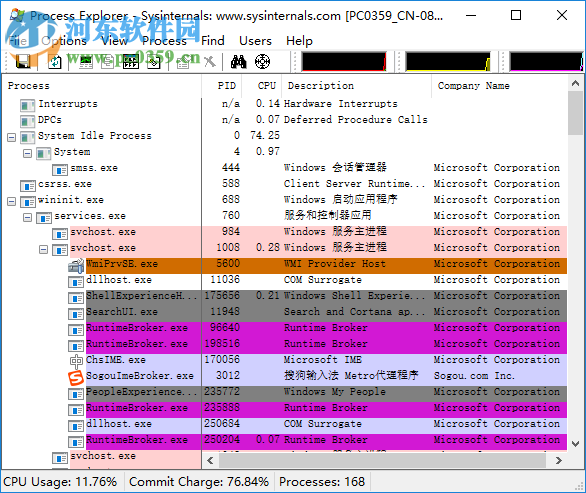Click the Process Explorer title bar icon
586x493 pixels.
point(18,15)
